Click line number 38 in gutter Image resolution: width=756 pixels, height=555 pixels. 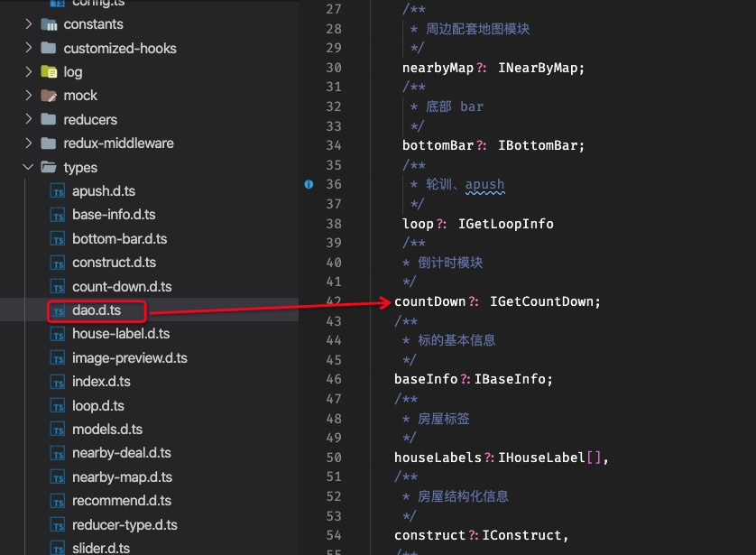coord(334,224)
